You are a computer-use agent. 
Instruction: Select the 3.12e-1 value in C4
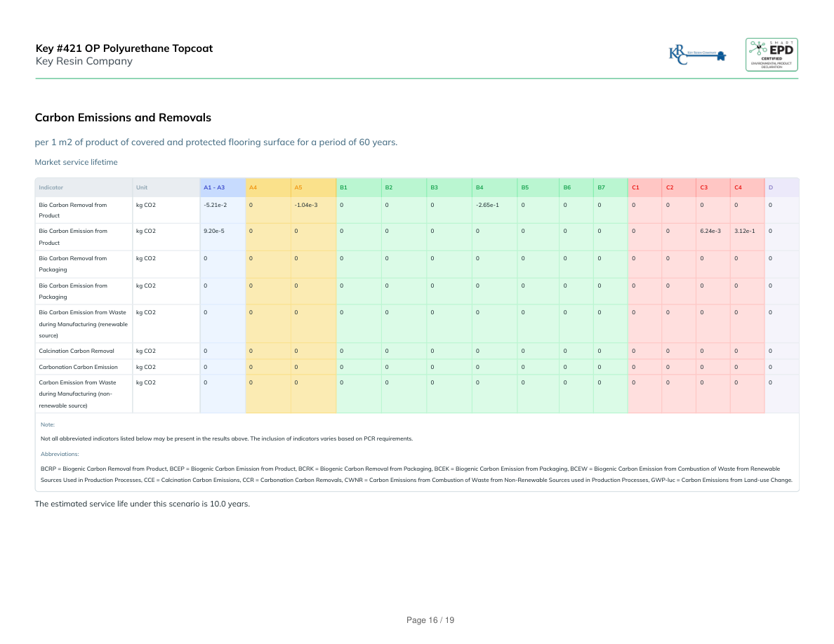(x=744, y=231)
